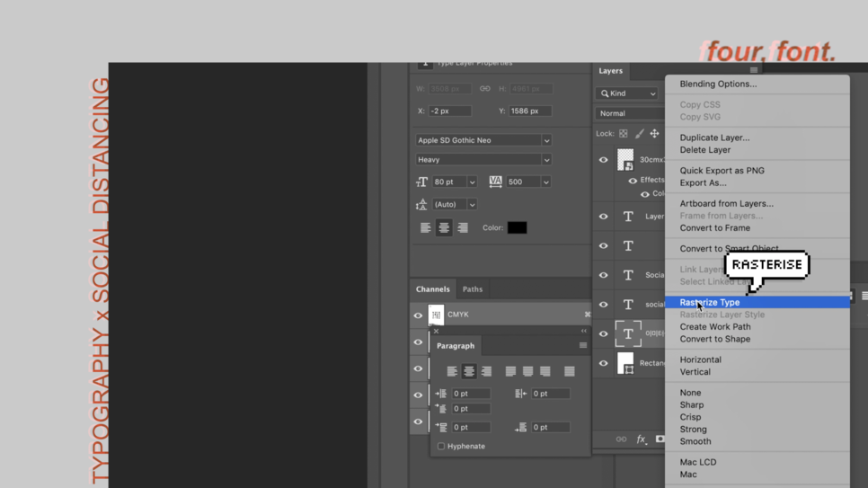
Task: Choose Delete Layer from context menu
Action: point(704,150)
